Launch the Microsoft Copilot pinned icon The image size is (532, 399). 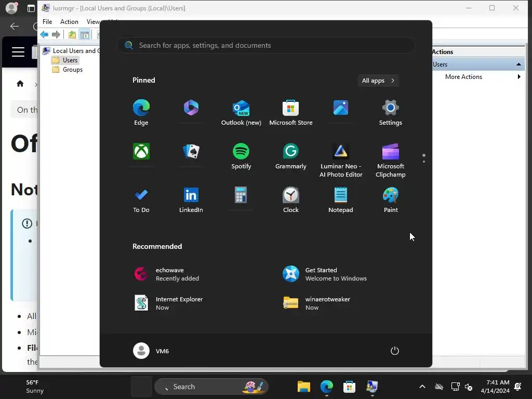click(191, 108)
